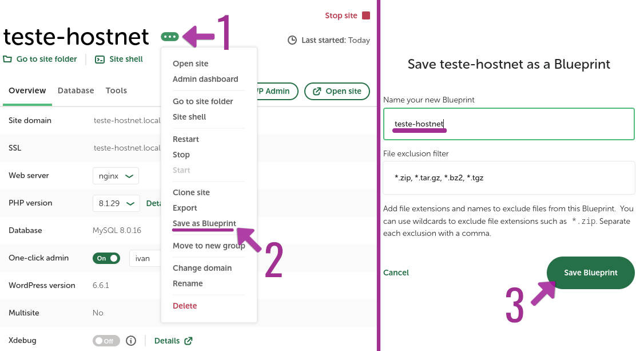Image resolution: width=644 pixels, height=351 pixels.
Task: Click the external link icon beside Details
Action: click(188, 341)
